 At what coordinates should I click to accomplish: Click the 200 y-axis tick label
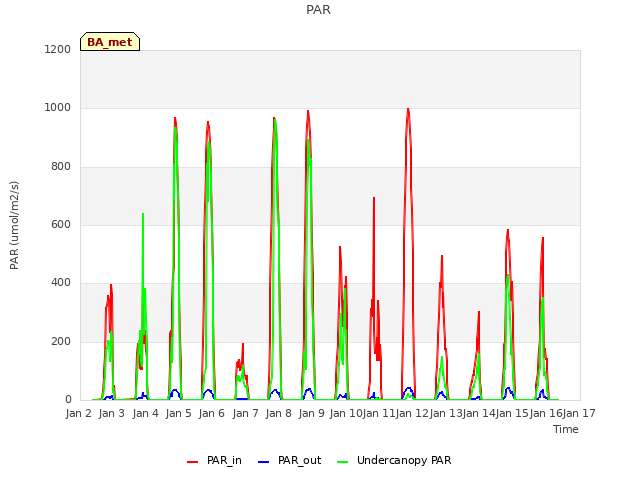[x=61, y=342]
